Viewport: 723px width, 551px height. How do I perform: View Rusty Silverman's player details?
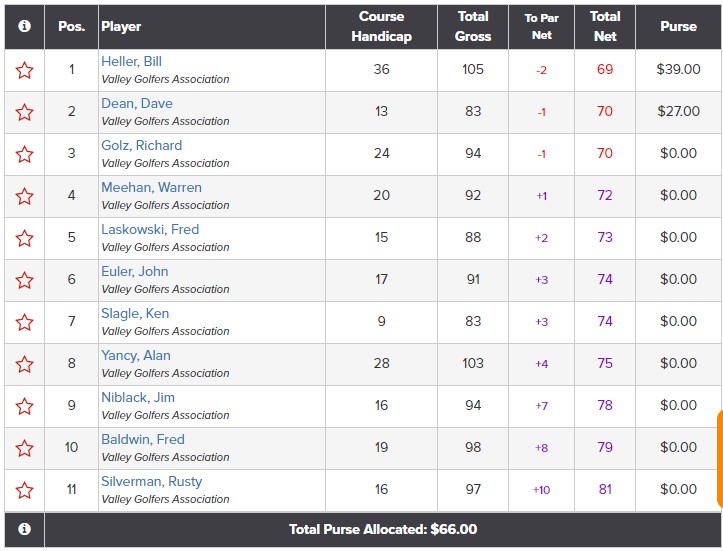(152, 481)
